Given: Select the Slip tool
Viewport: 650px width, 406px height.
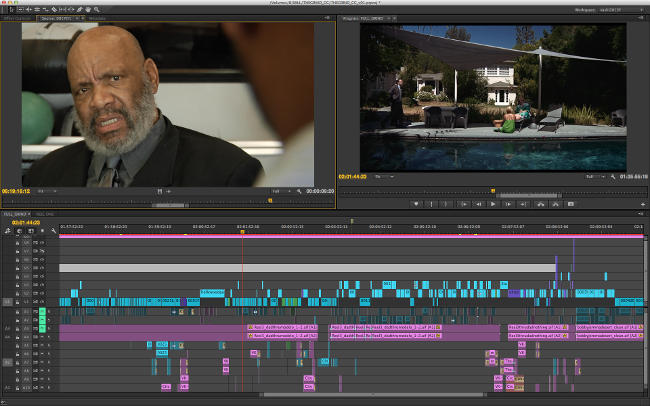Looking at the screenshot, I should 62,9.
